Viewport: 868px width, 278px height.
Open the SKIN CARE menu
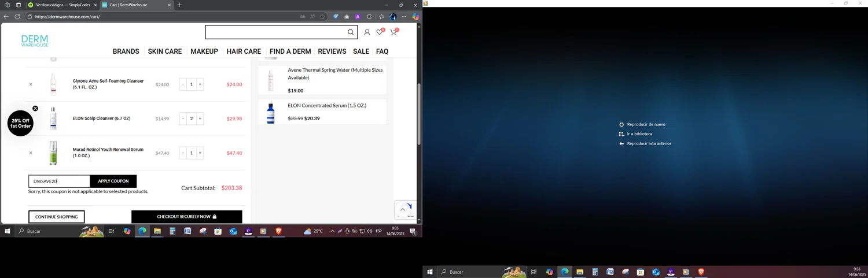(165, 51)
